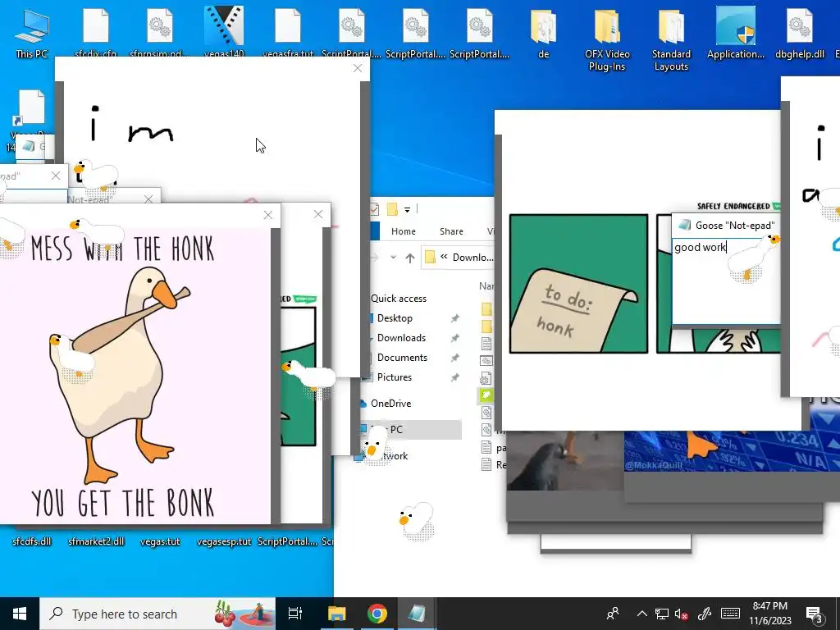Open the This PC desktop icon
840x630 pixels.
click(x=32, y=33)
